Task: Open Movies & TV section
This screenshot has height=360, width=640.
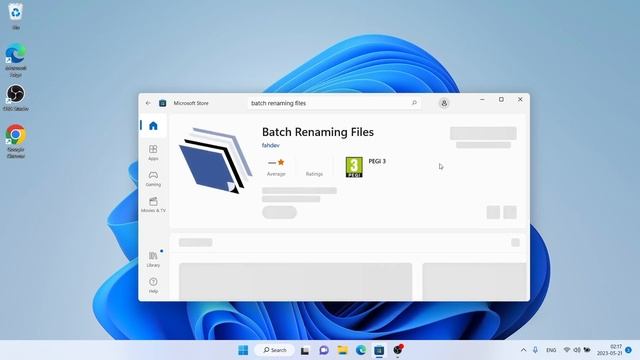Action: coord(153,204)
